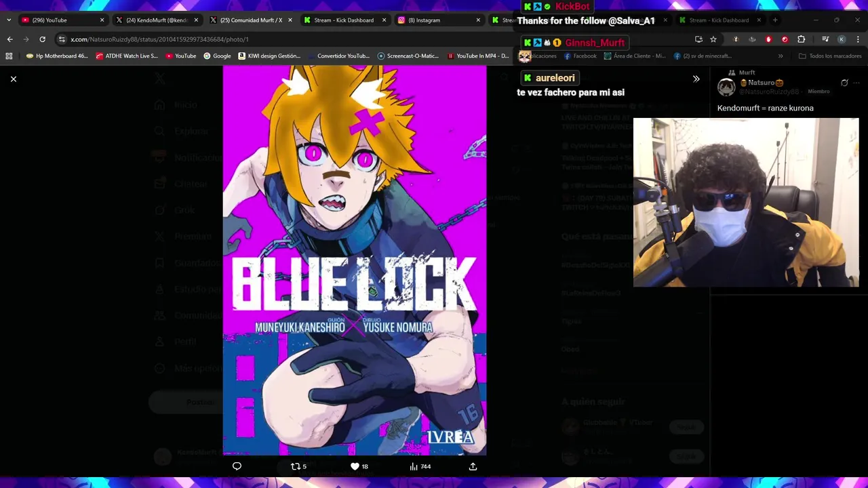Click the Blue Lock cover image
The image size is (868, 488).
point(355,260)
